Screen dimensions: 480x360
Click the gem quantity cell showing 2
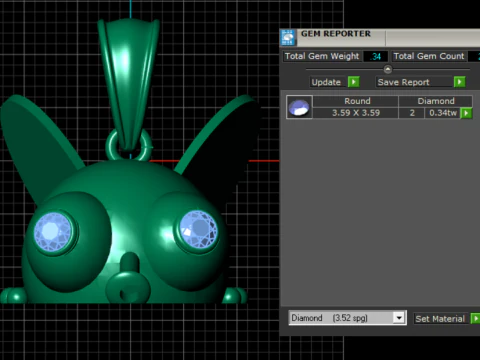(x=412, y=113)
